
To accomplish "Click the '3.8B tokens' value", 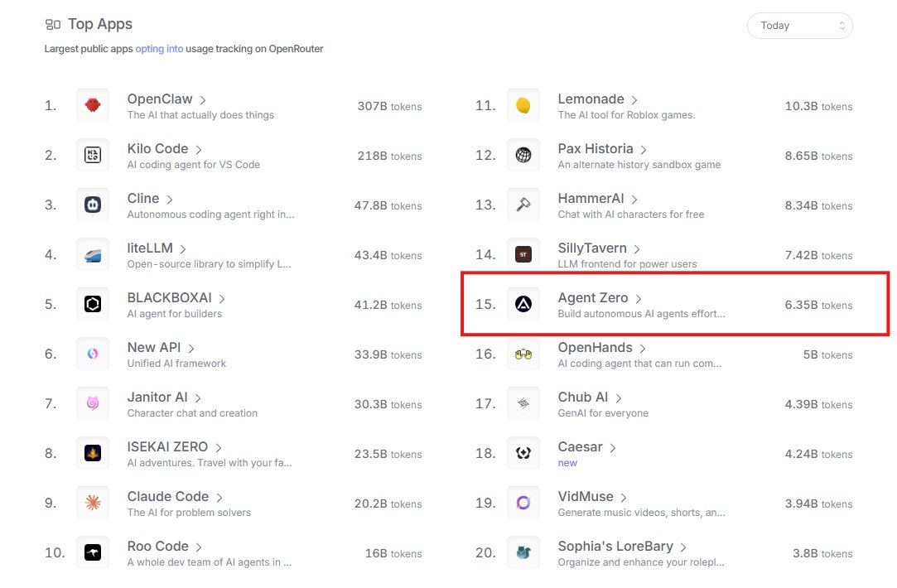I will tap(822, 554).
